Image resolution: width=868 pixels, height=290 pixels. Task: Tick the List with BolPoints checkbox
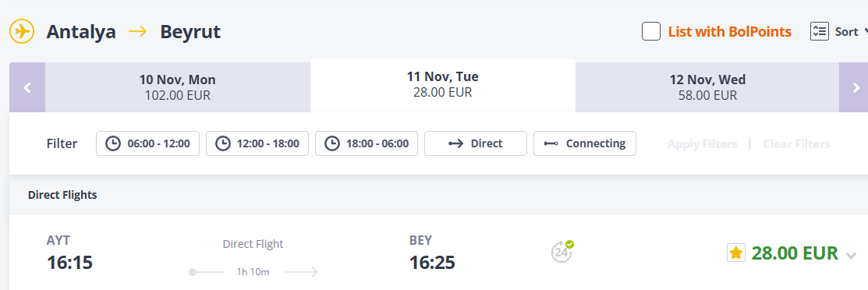(x=651, y=31)
